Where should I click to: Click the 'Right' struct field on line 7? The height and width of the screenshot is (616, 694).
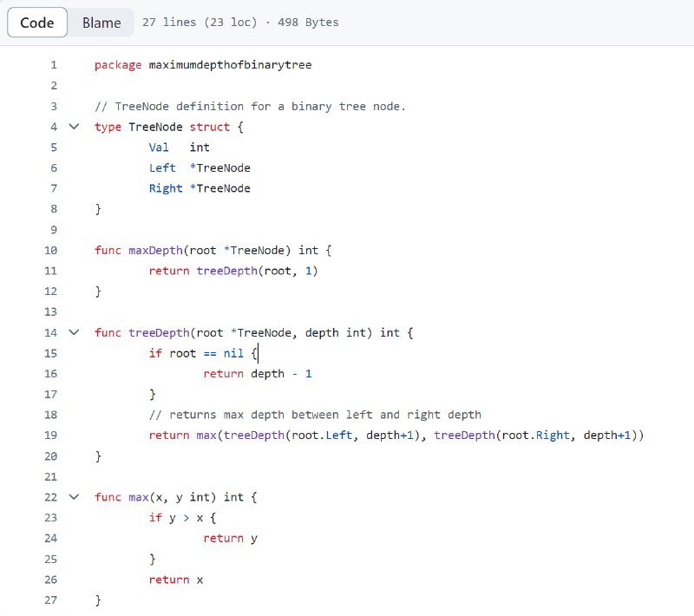[x=166, y=188]
